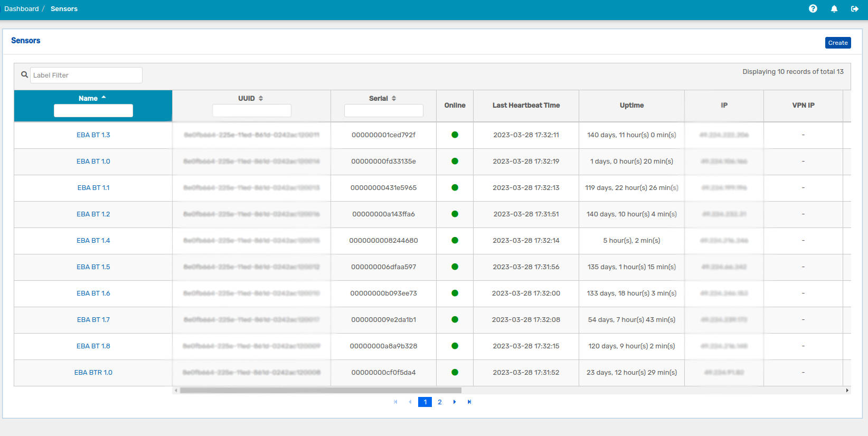Click Online column header
868x436 pixels.
tap(455, 106)
